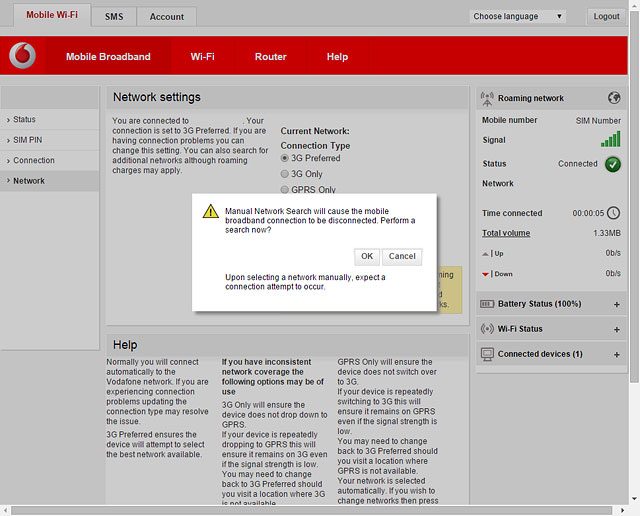The height and width of the screenshot is (516, 640).
Task: Select the 3G Only connection type
Action: [285, 174]
